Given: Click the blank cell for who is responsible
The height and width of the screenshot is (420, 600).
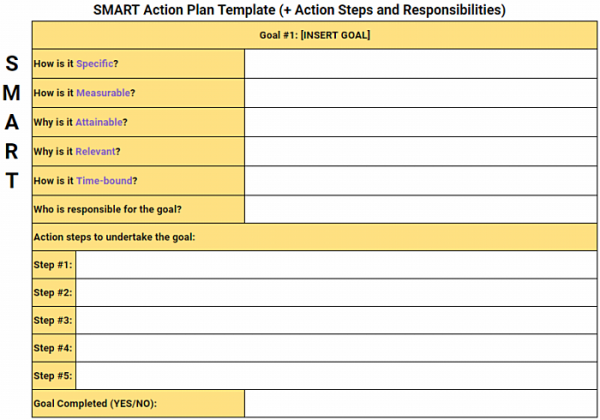Looking at the screenshot, I should click(x=420, y=210).
